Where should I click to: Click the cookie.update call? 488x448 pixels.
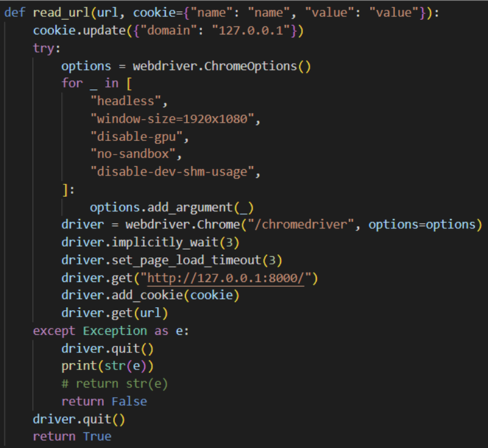coord(79,30)
